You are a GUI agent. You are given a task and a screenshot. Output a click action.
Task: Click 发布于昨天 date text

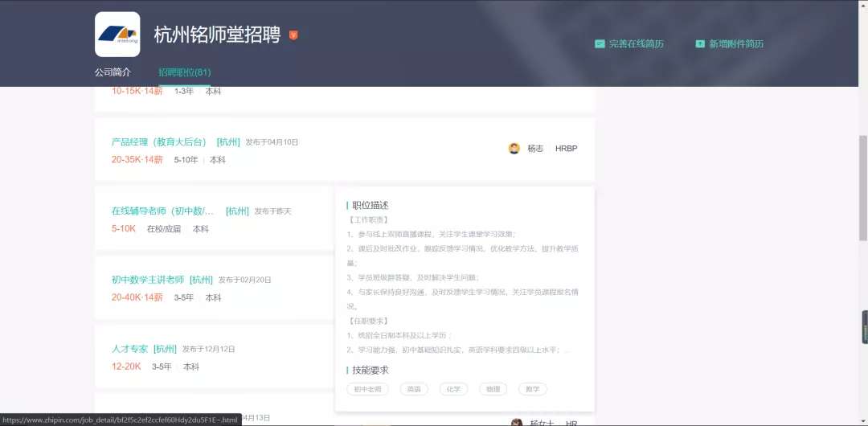tap(273, 211)
